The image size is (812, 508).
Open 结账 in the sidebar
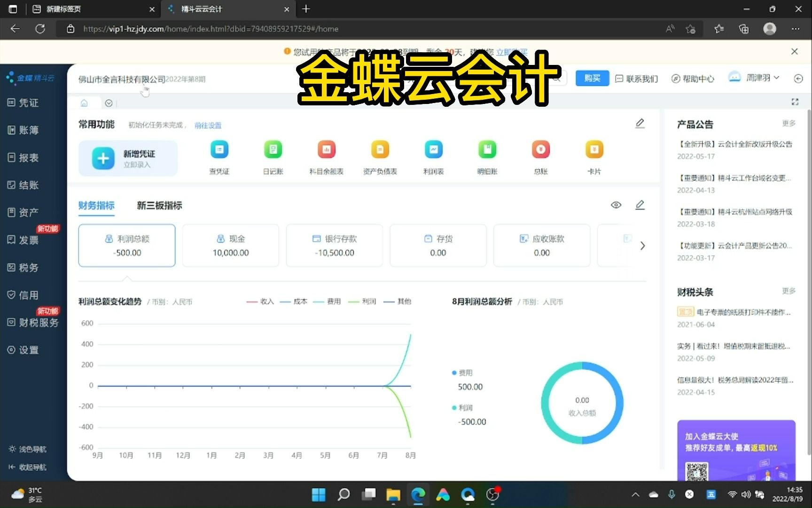(x=23, y=185)
